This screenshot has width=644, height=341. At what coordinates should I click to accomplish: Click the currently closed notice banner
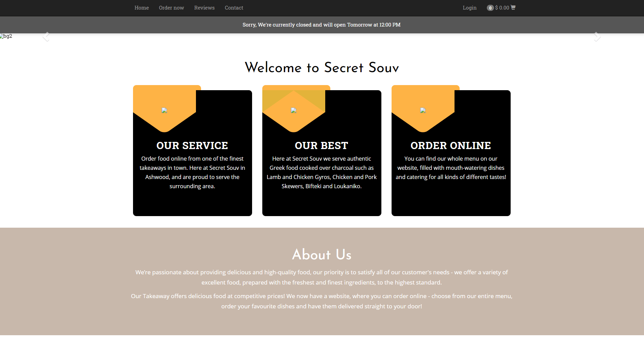321,25
